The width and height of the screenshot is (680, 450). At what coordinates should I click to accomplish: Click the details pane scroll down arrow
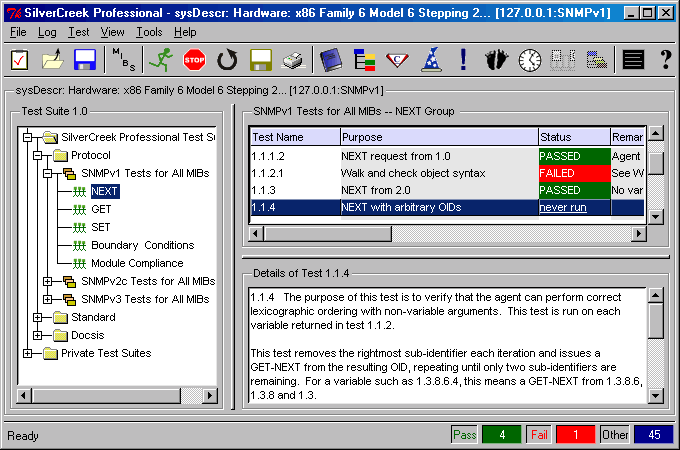pyautogui.click(x=656, y=395)
